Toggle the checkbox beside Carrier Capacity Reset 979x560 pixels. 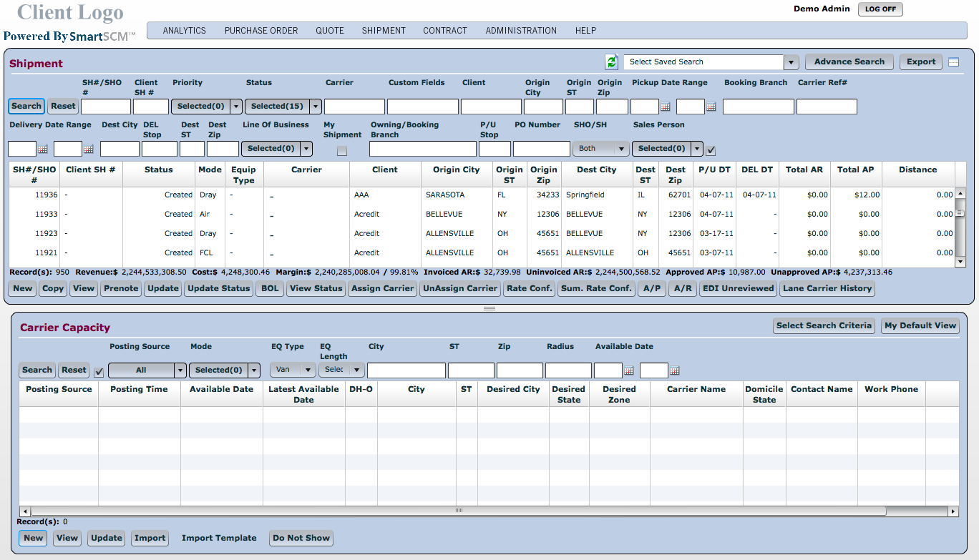(x=99, y=371)
